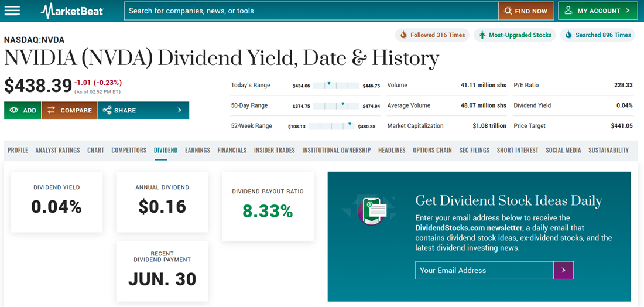Click the -1.01 (-0.23%) price change
The height and width of the screenshot is (307, 644).
98,82
